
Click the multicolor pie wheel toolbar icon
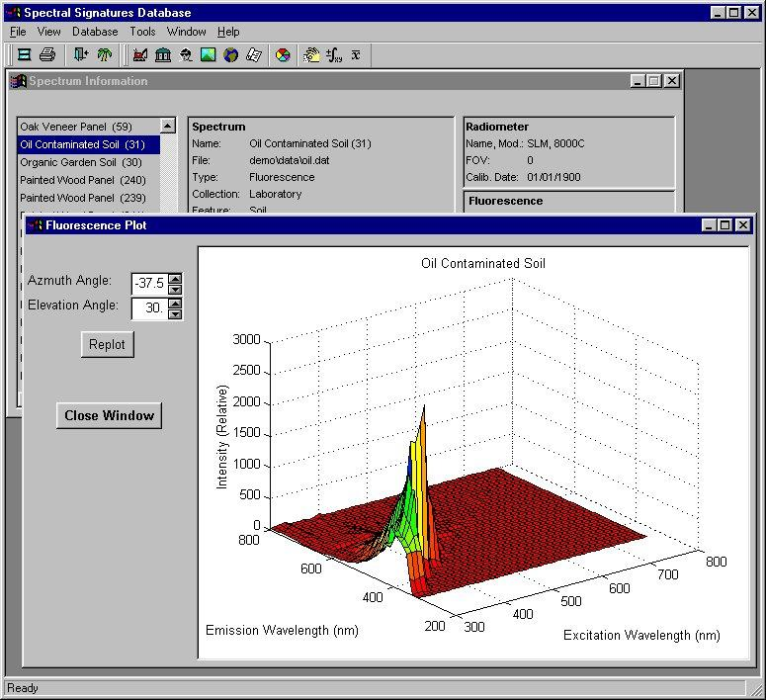pyautogui.click(x=283, y=55)
